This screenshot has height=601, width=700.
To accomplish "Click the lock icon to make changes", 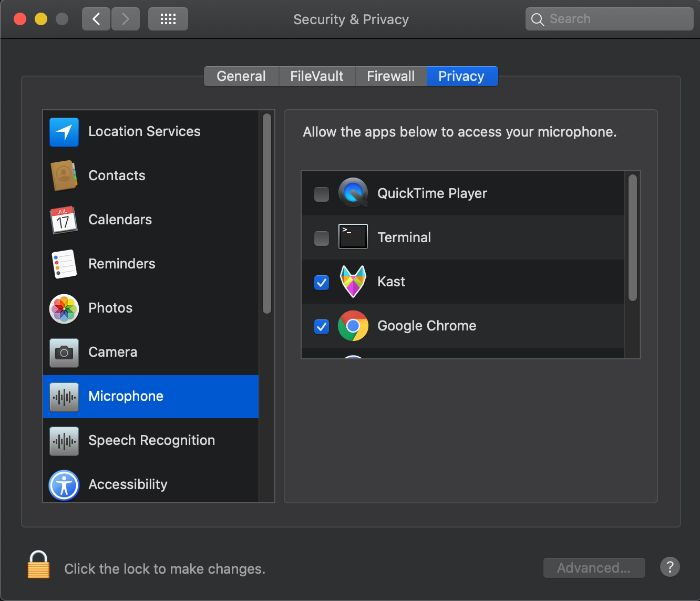I will click(38, 565).
